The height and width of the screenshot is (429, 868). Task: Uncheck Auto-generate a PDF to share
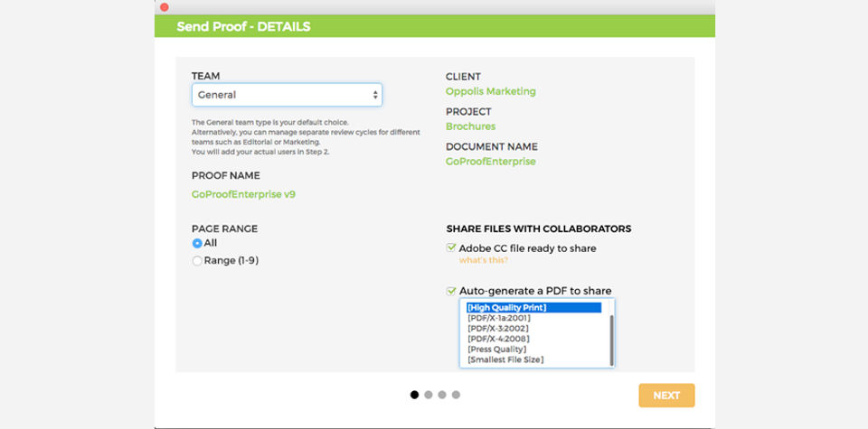tap(451, 291)
